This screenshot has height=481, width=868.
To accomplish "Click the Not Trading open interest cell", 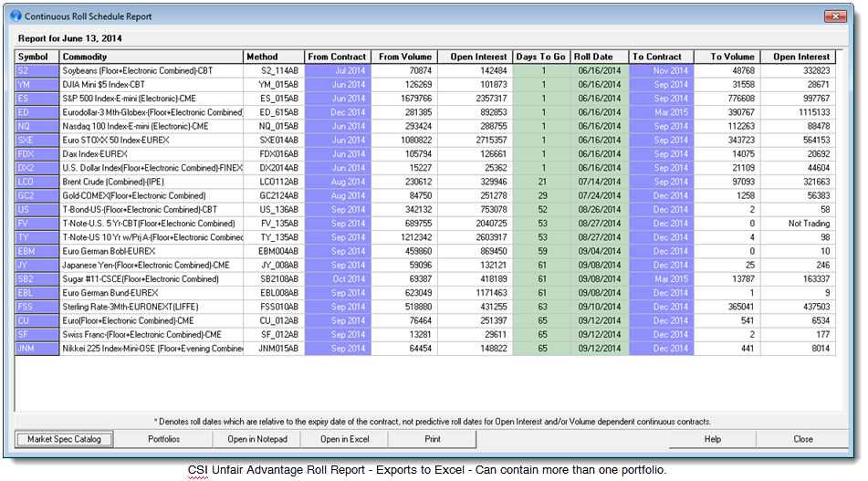I will [798, 224].
